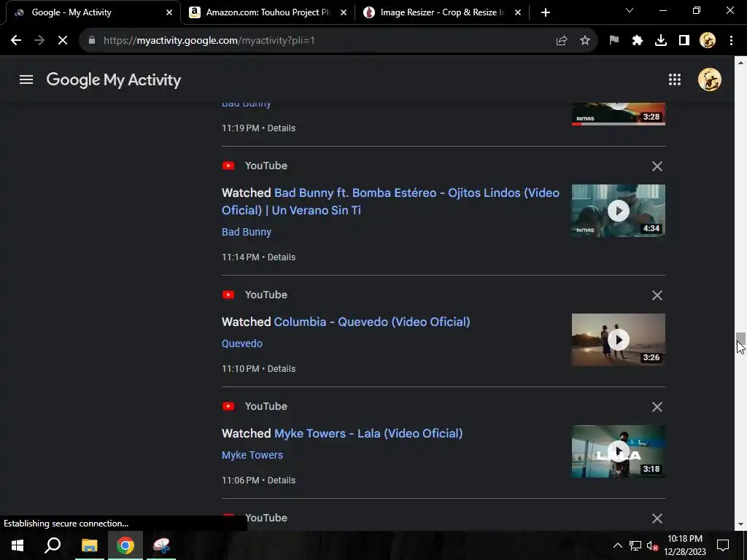Open Google account avatar on the page
The height and width of the screenshot is (560, 747).
[x=709, y=79]
